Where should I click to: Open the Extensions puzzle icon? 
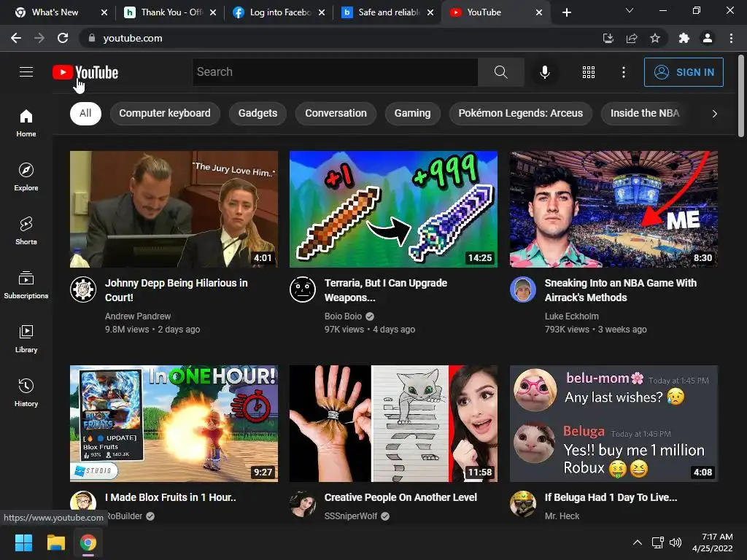click(x=684, y=38)
